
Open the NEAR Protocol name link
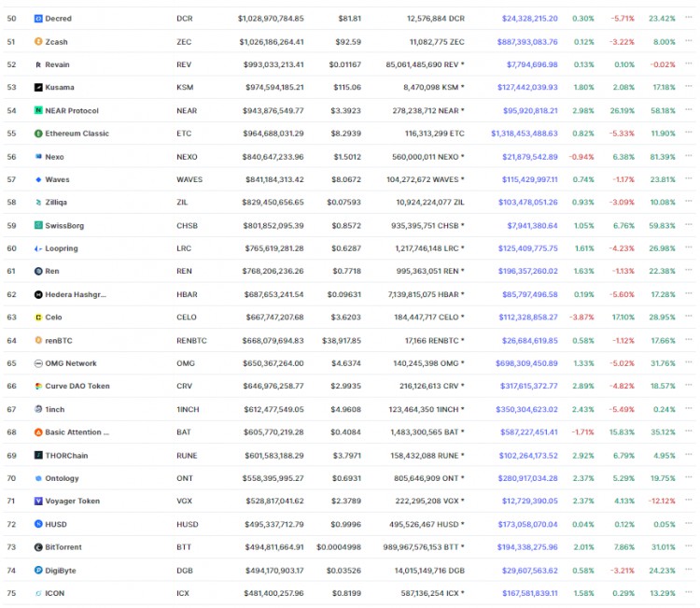click(x=72, y=110)
